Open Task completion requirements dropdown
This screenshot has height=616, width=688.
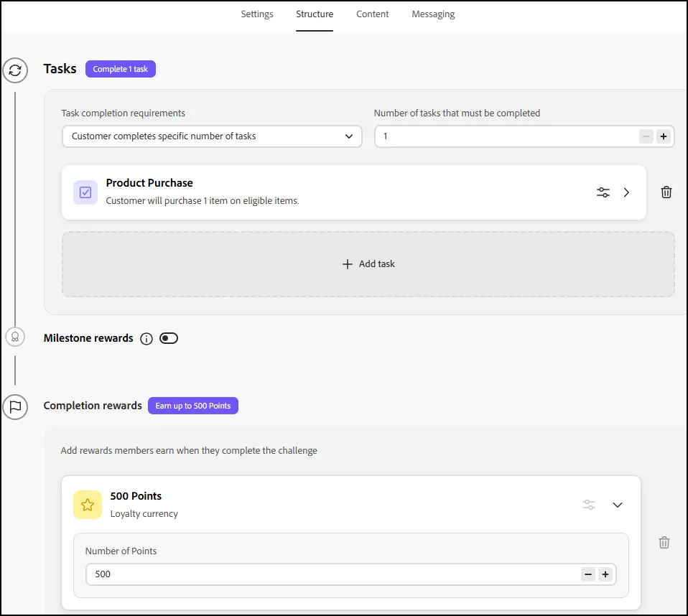(x=212, y=136)
